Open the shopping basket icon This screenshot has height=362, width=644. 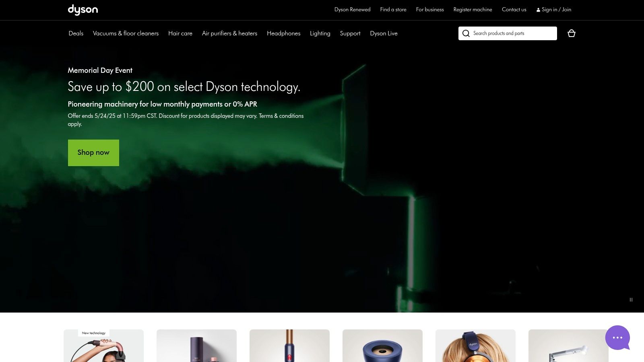click(571, 33)
